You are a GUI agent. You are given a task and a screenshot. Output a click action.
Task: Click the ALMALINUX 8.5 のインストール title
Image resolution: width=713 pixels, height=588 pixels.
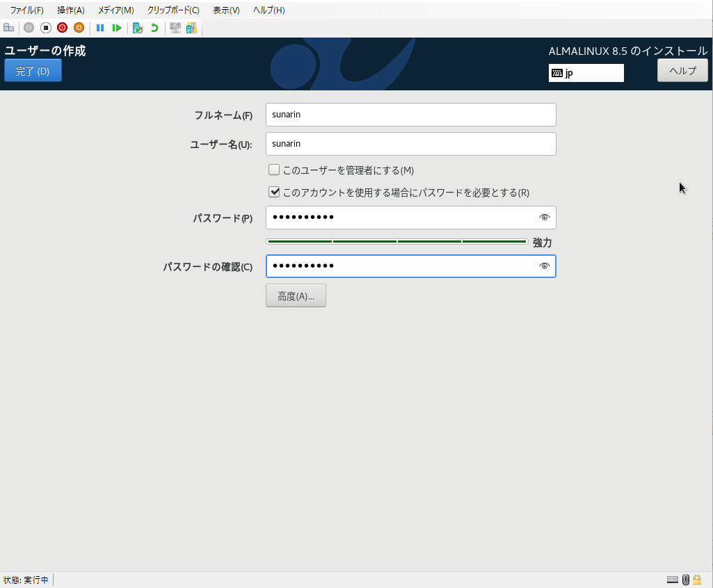(628, 51)
